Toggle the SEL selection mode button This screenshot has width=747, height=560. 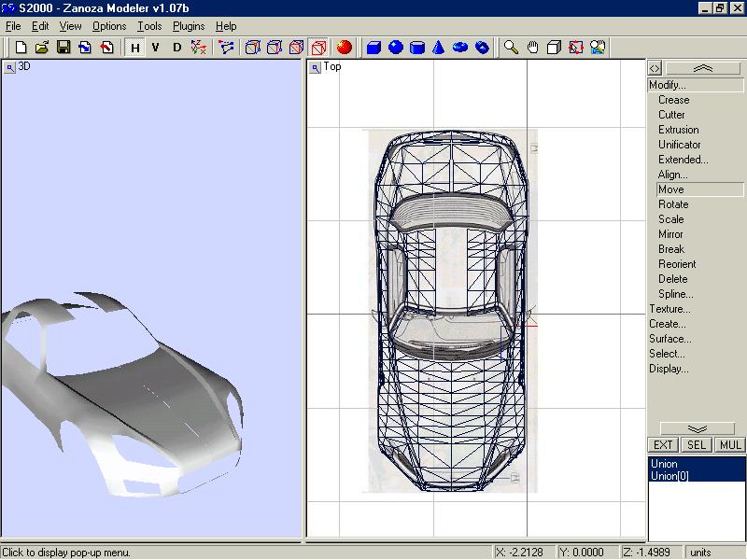click(x=697, y=445)
